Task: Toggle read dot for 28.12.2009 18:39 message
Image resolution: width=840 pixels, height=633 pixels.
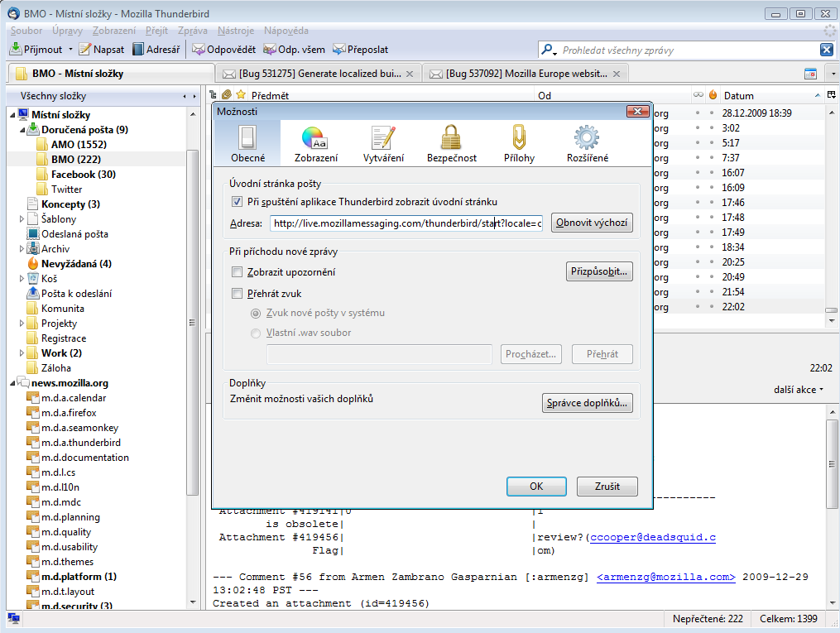Action: click(x=698, y=113)
